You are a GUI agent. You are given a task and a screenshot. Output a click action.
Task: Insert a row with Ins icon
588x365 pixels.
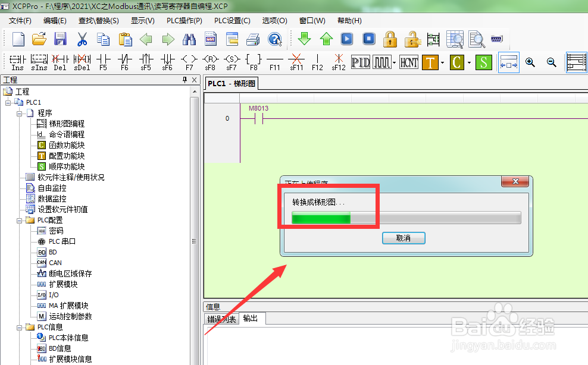coord(17,62)
